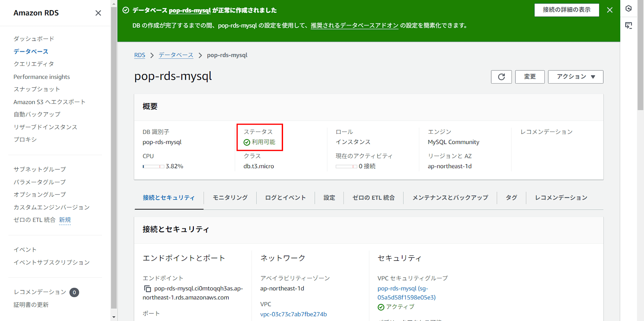Open security group pop-rds-mysql link
The image size is (644, 321).
click(406, 293)
